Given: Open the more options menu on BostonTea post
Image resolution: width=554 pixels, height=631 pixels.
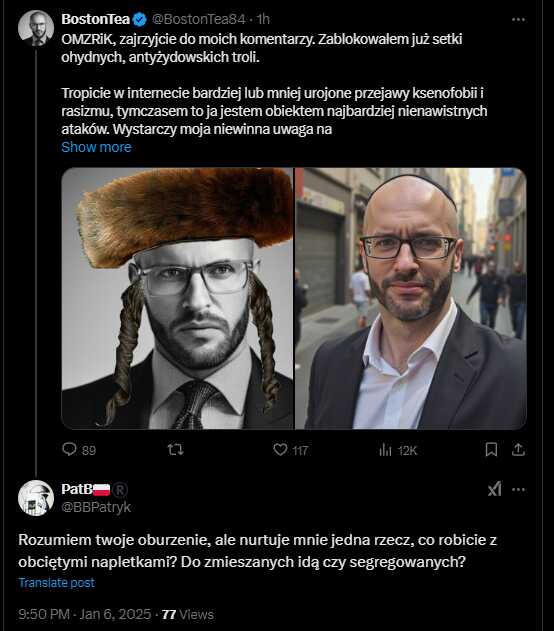Looking at the screenshot, I should pos(518,19).
